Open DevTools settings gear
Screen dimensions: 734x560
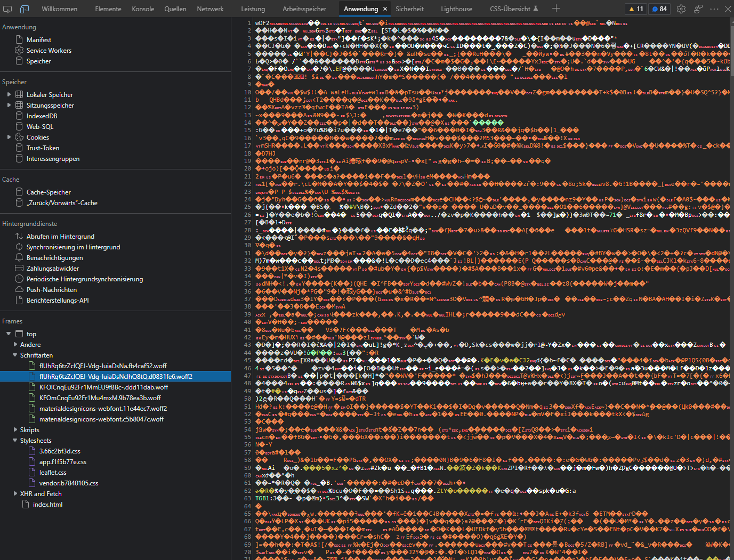pyautogui.click(x=681, y=9)
